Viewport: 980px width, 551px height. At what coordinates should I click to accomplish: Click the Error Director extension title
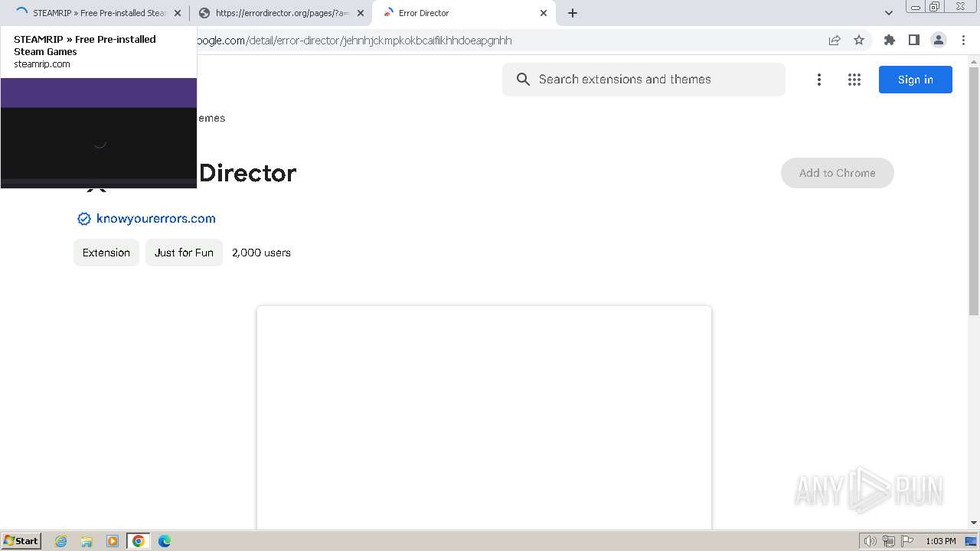(247, 173)
